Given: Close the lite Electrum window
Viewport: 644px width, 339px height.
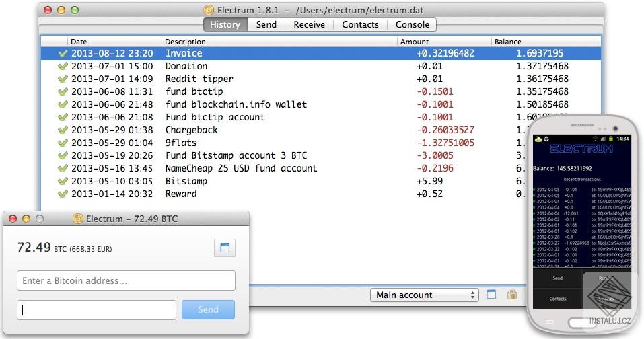Looking at the screenshot, I should pos(13,219).
